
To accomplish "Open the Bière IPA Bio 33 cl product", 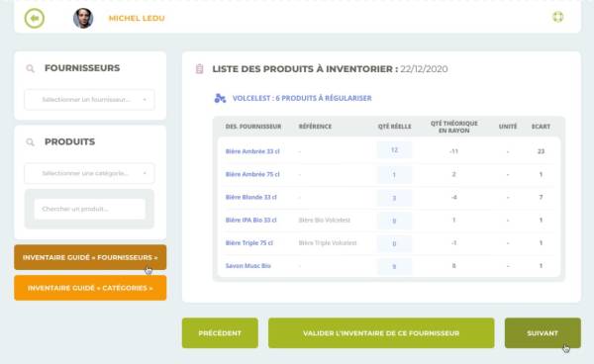I will [x=250, y=220].
